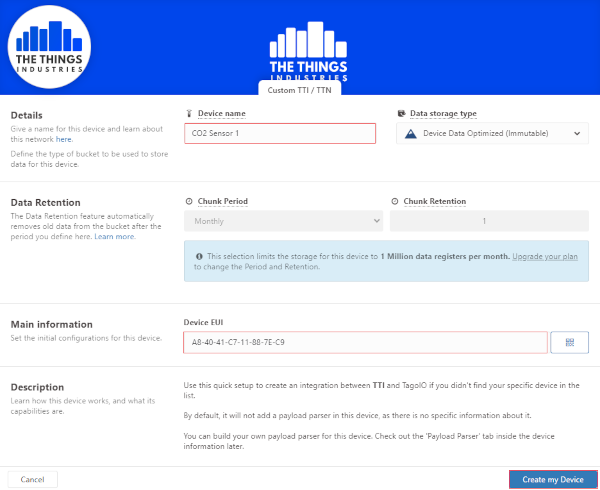The image size is (600, 490).
Task: Click the Create my Device button
Action: coord(553,479)
